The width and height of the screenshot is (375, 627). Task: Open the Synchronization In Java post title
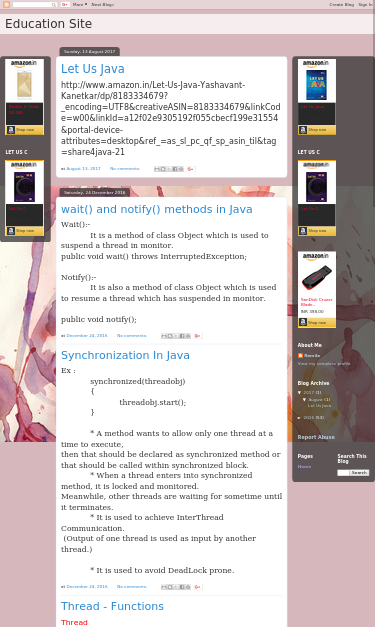125,355
